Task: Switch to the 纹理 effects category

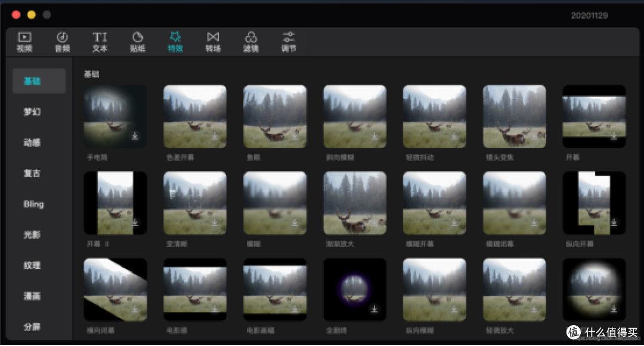Action: pos(32,265)
